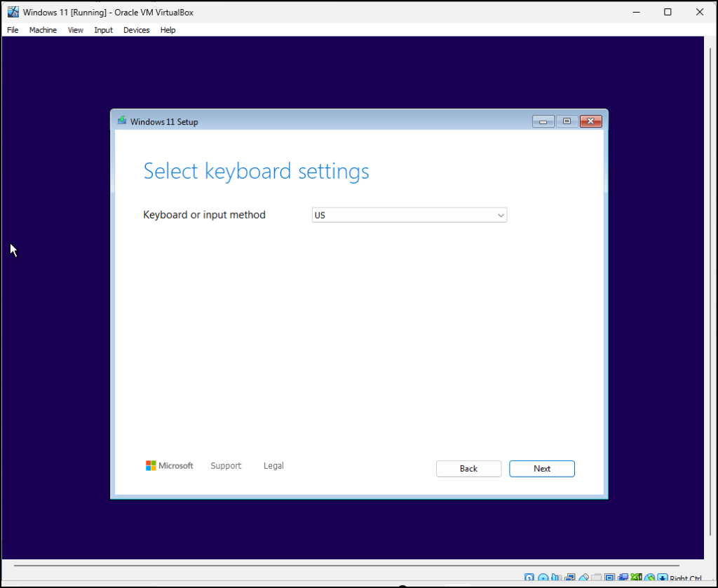The height and width of the screenshot is (588, 718).
Task: Click the display status bar icon
Action: [x=609, y=578]
